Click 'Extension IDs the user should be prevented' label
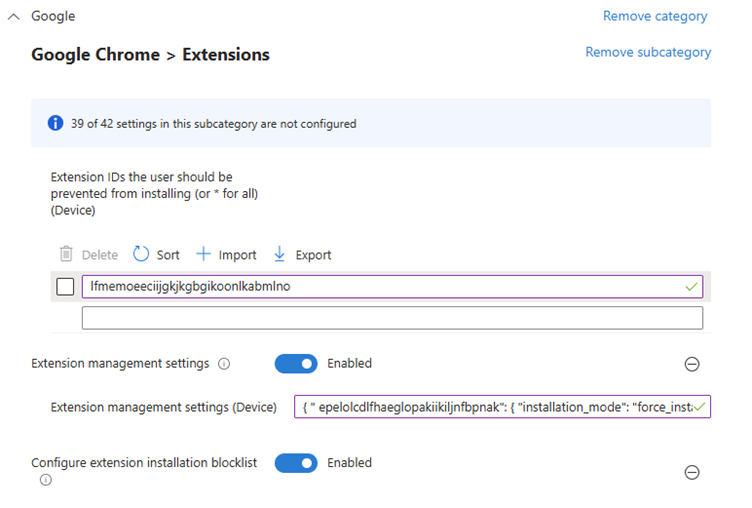The image size is (752, 508). pos(154,194)
